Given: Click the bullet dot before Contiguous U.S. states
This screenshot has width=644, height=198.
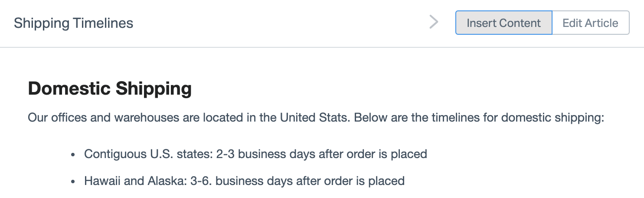Looking at the screenshot, I should pos(74,155).
